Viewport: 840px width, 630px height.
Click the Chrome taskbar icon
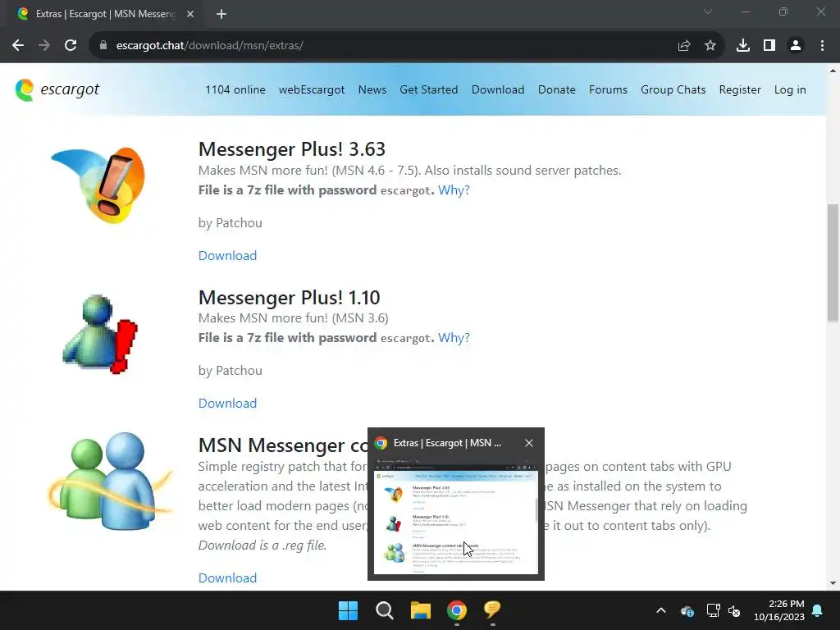(x=456, y=610)
